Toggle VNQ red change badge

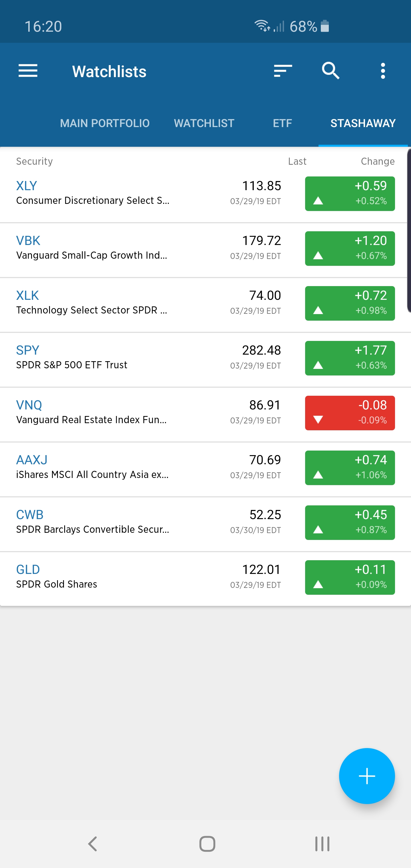coord(350,413)
